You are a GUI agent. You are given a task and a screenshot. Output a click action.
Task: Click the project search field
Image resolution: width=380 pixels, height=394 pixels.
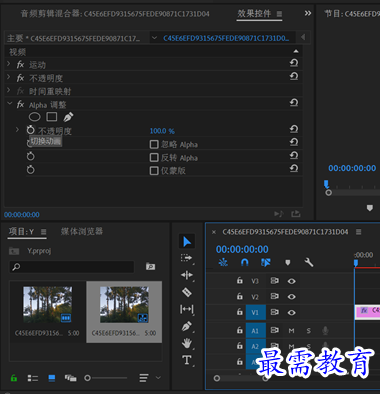pyautogui.click(x=72, y=267)
